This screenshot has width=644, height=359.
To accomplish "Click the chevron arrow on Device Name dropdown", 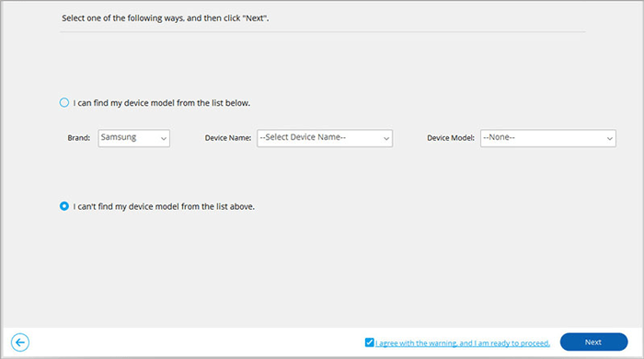I will pos(386,139).
